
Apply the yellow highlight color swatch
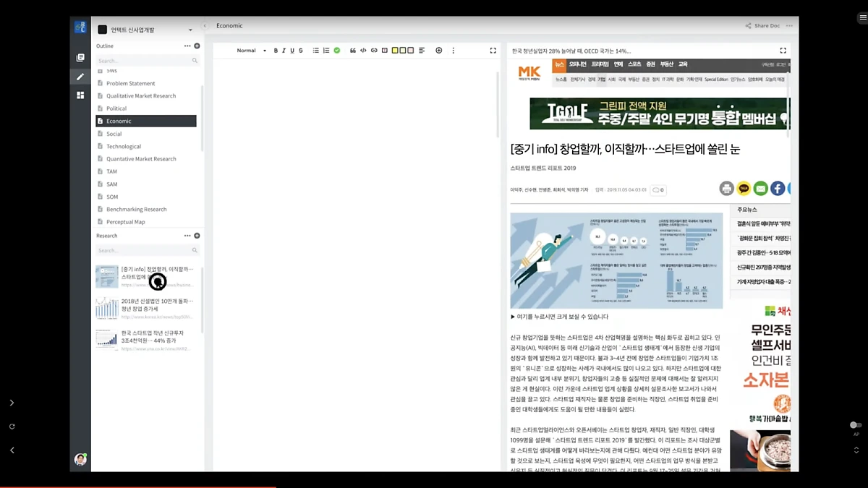tap(395, 50)
